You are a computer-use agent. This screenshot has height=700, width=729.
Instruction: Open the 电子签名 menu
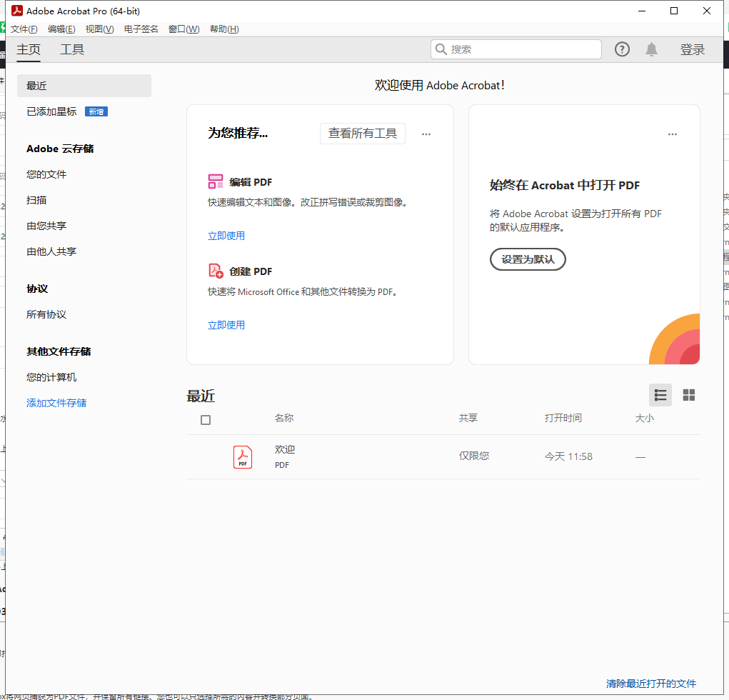pyautogui.click(x=141, y=29)
